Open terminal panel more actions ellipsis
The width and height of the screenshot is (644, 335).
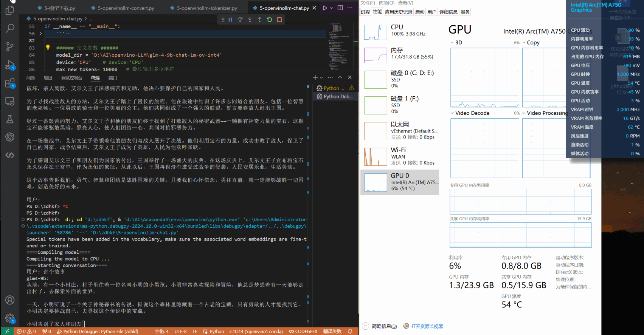click(x=330, y=77)
